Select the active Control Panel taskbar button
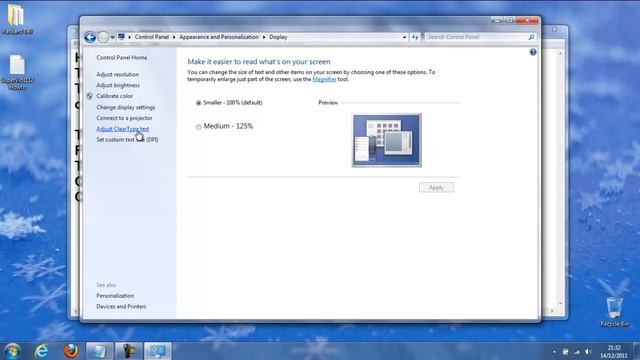640x360 pixels. click(x=158, y=351)
